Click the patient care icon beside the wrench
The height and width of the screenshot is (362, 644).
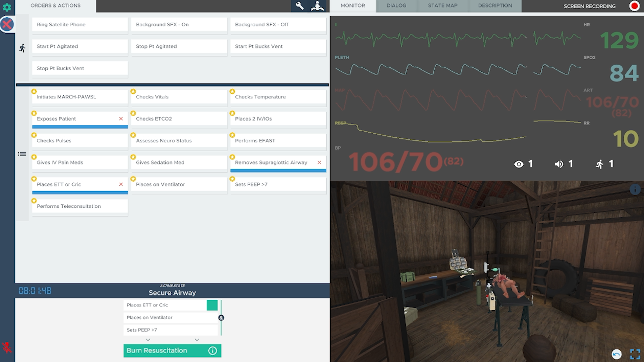pos(317,6)
